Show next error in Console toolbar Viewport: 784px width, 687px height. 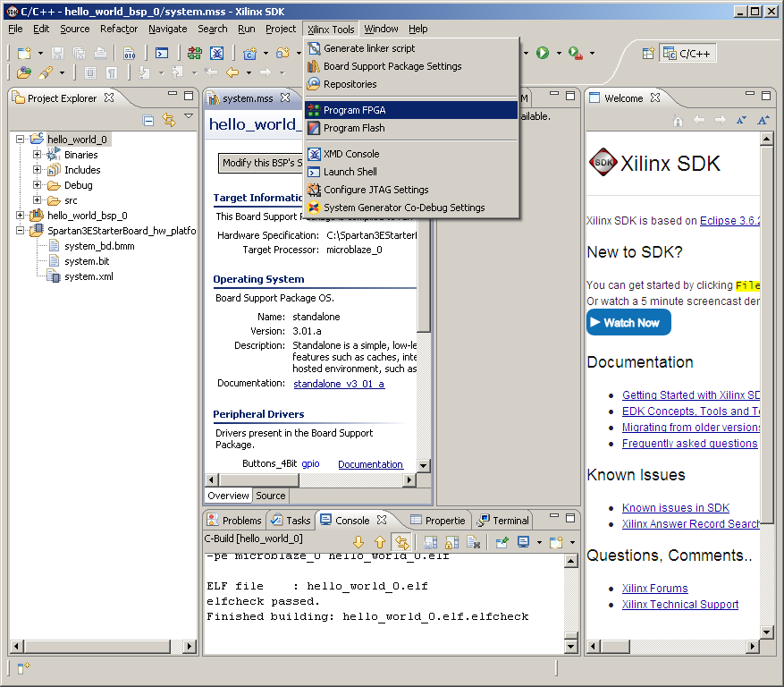point(358,542)
